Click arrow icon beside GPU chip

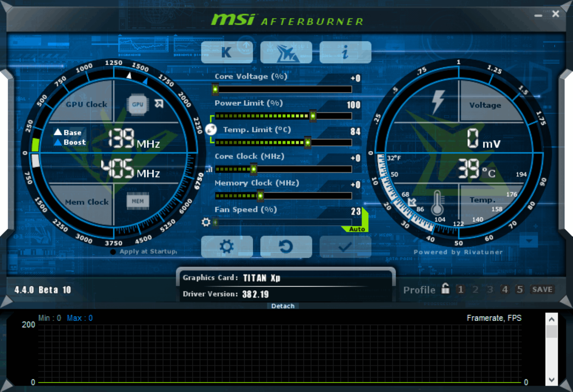click(x=159, y=103)
